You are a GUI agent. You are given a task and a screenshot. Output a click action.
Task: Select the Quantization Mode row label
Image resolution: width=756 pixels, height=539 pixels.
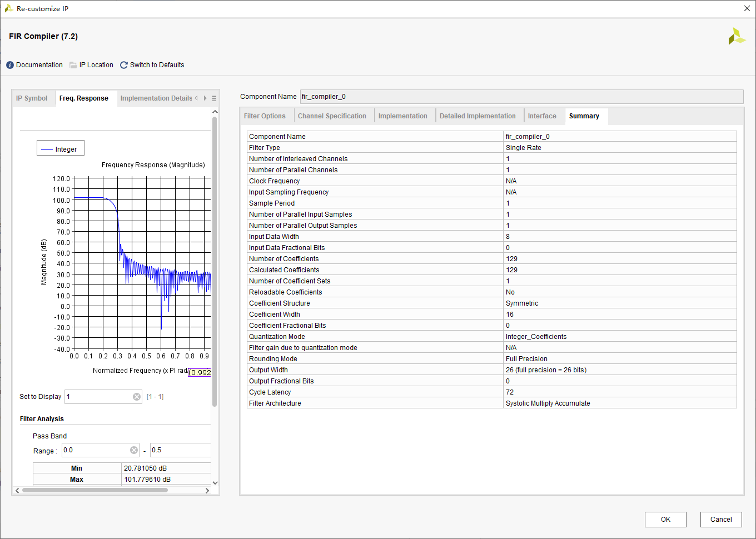coord(277,337)
